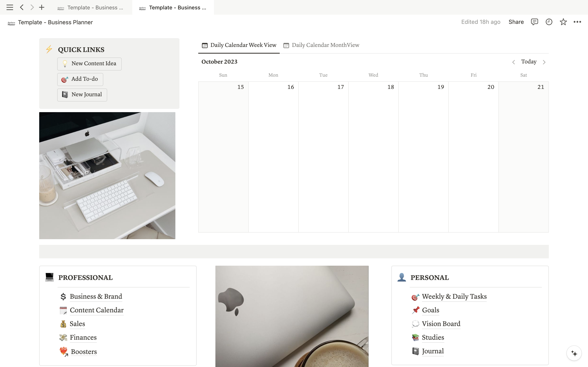
Task: Click the desk setup photo
Action: (107, 176)
